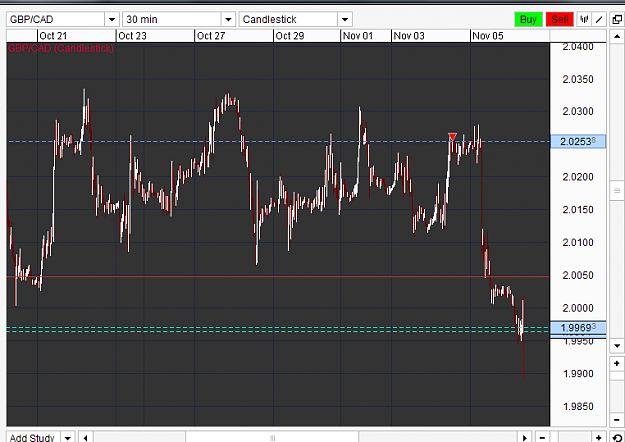
Task: Click the 2.0000 price level label
Action: [x=578, y=308]
